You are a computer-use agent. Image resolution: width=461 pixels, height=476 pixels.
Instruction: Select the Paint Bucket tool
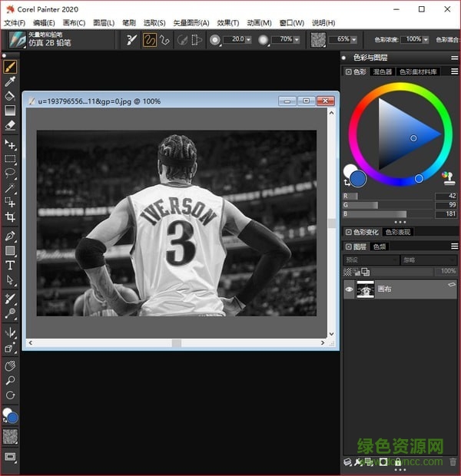pos(10,97)
